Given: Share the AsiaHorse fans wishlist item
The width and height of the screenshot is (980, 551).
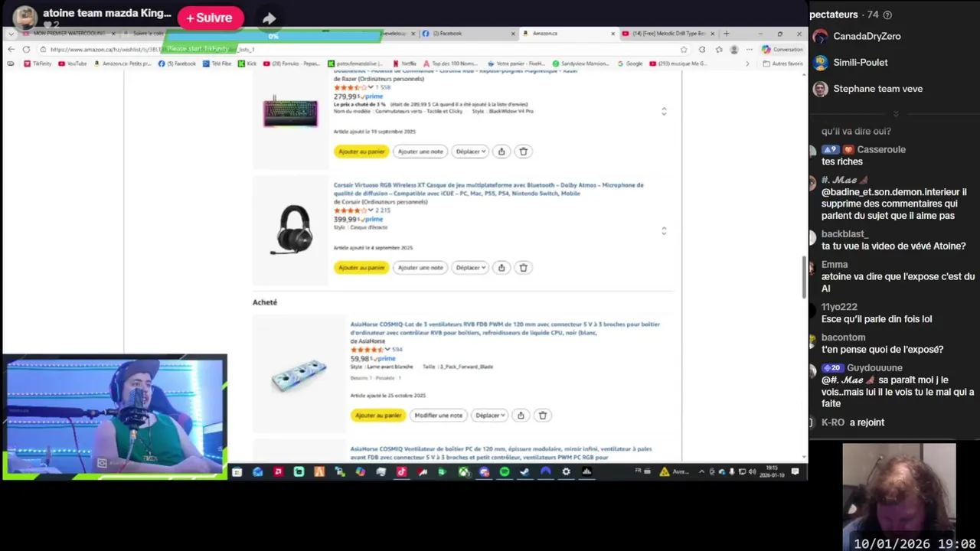Looking at the screenshot, I should tap(521, 416).
